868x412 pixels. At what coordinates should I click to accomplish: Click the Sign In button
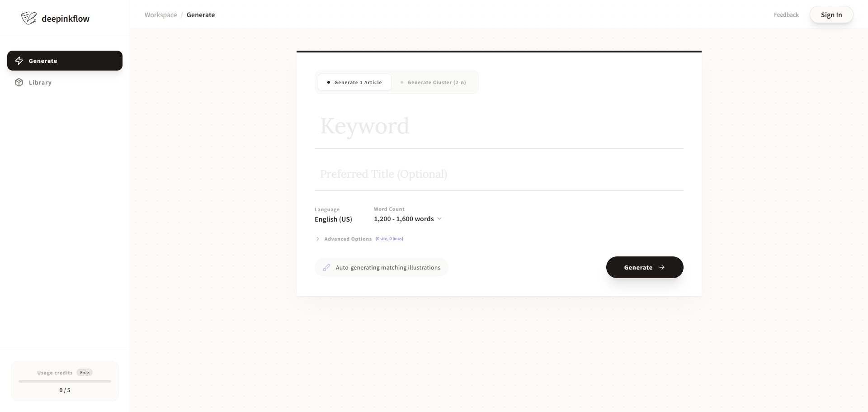coord(831,14)
